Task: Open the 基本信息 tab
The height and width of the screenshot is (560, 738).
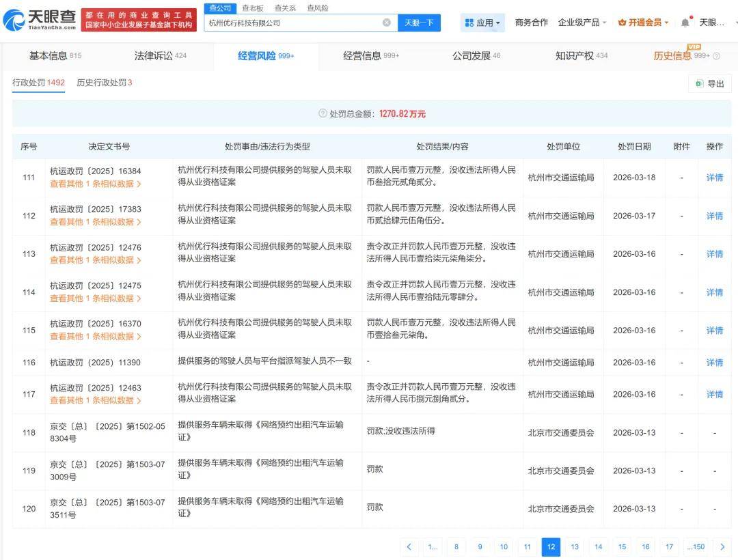Action: tap(55, 56)
